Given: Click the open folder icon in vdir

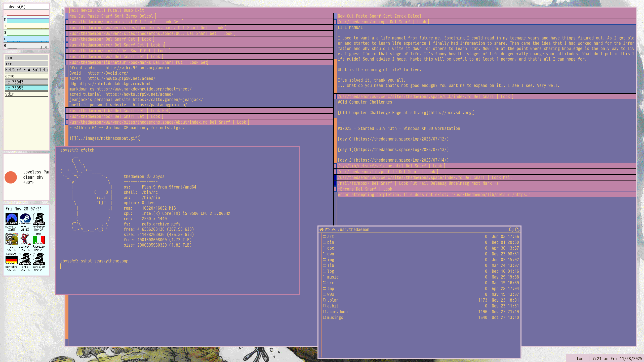Looking at the screenshot, I should 327,230.
